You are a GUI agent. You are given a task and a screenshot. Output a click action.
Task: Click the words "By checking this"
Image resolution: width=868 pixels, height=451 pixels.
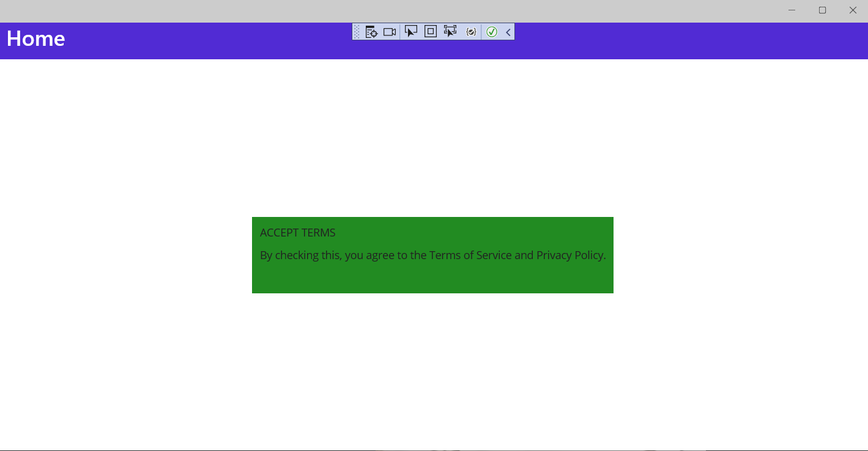300,255
